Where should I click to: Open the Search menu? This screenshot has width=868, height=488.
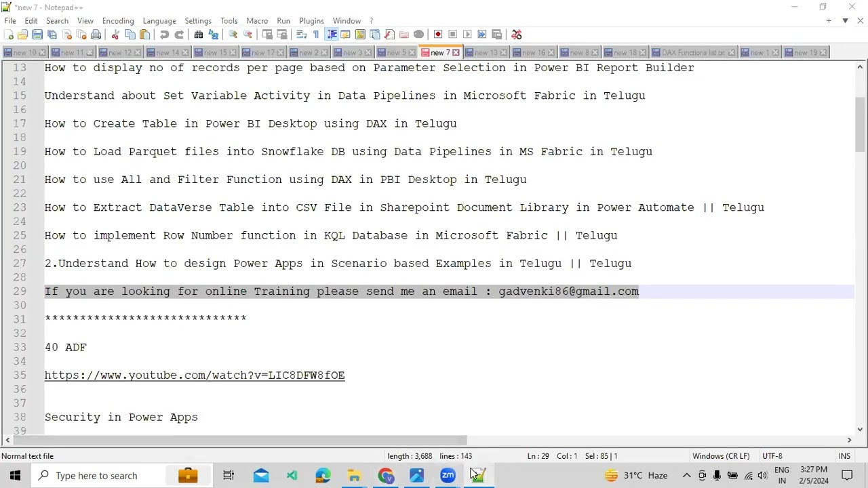(57, 21)
